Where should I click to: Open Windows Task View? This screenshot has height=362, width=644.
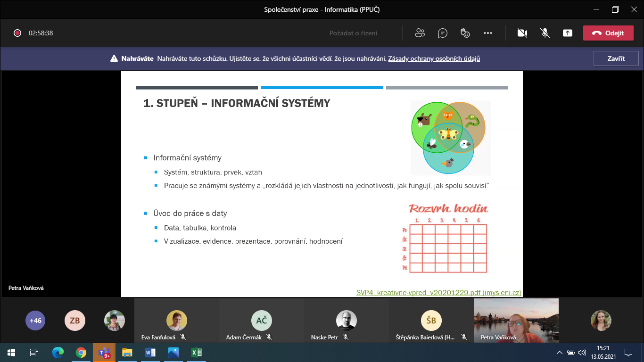click(34, 352)
